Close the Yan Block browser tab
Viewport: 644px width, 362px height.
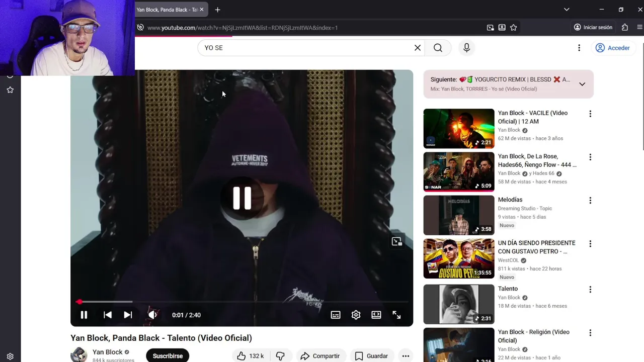202,10
